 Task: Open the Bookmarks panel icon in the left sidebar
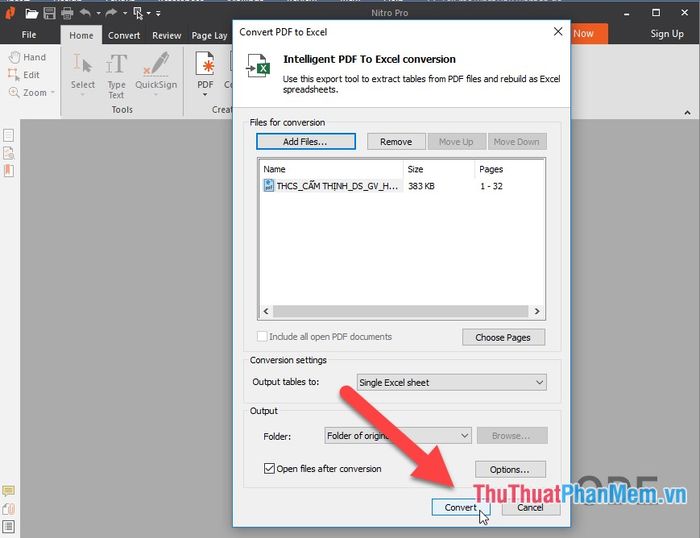pyautogui.click(x=8, y=171)
